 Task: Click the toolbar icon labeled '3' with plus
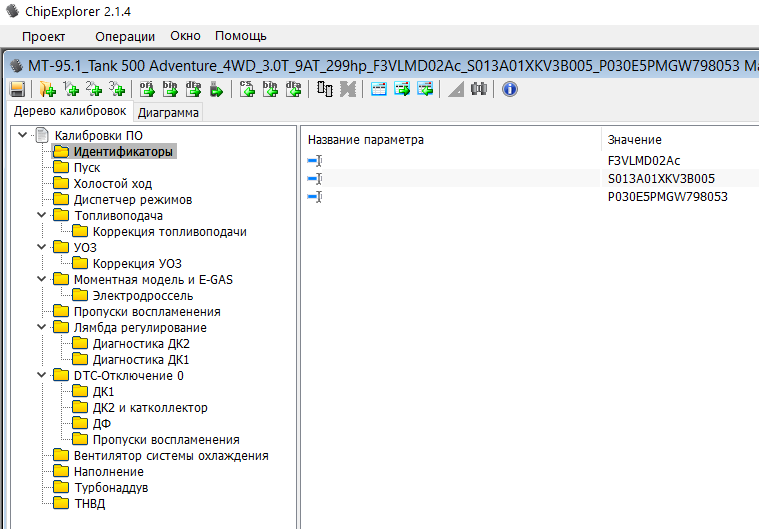click(117, 89)
